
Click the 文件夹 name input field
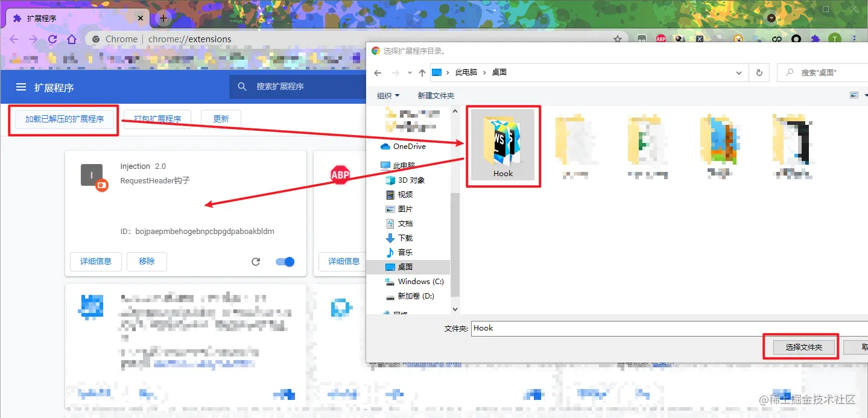pos(670,328)
